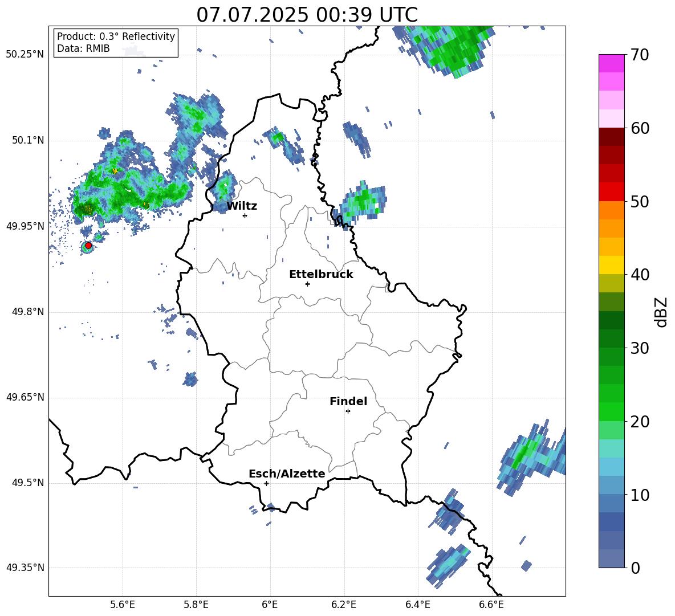The image size is (675, 616).
Task: Select the Wiltz city label
Action: 242,206
